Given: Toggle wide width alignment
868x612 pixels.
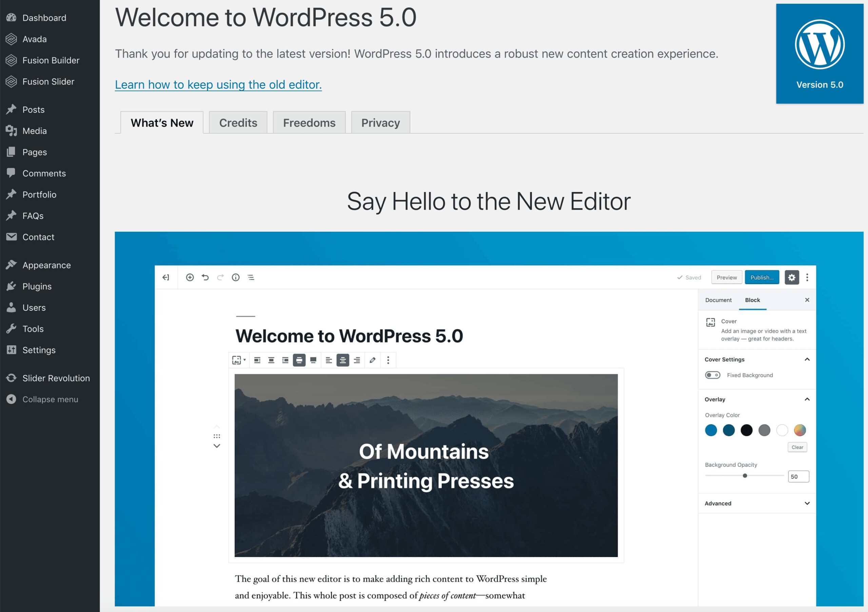Looking at the screenshot, I should tap(299, 360).
